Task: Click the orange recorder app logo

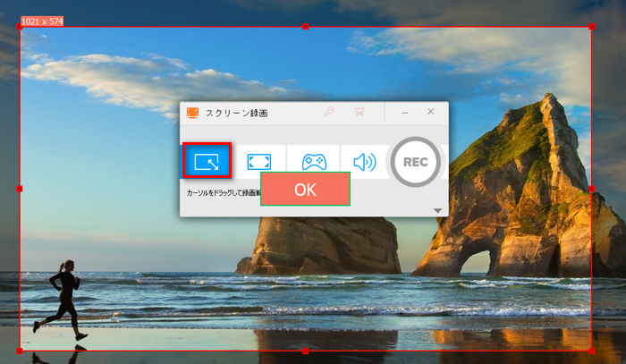Action: [x=193, y=113]
